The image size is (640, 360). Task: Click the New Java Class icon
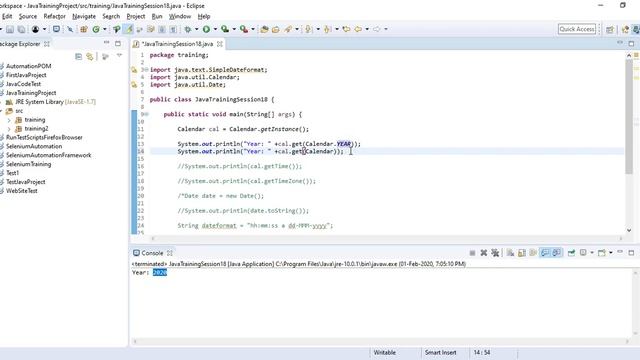96,29
